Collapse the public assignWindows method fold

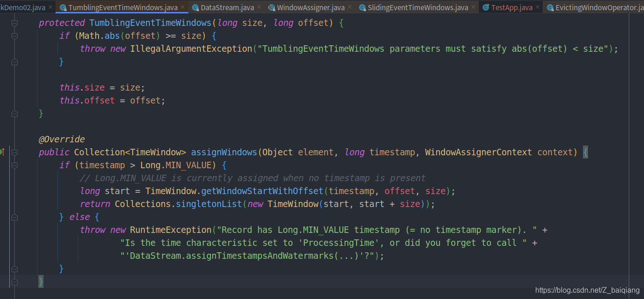coord(14,152)
